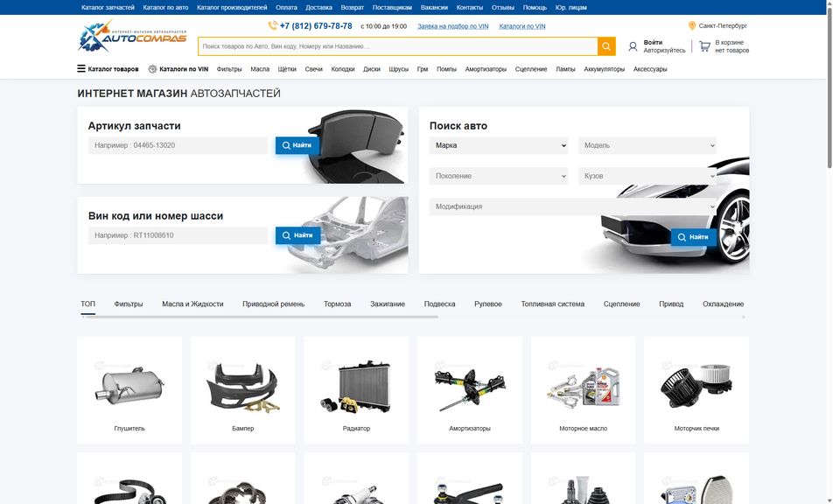Focus the main product search field
This screenshot has height=504, width=833.
point(398,46)
